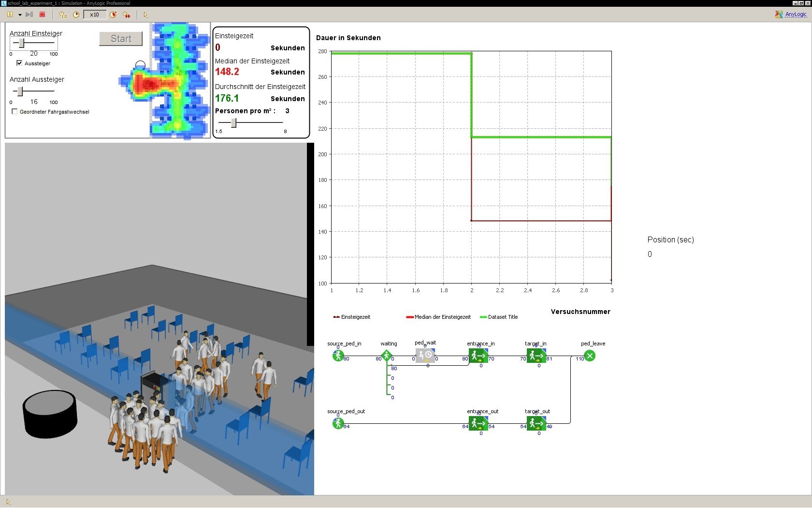Viewport: 812px width, 508px height.
Task: Click the AnyLogic logo link
Action: point(791,15)
